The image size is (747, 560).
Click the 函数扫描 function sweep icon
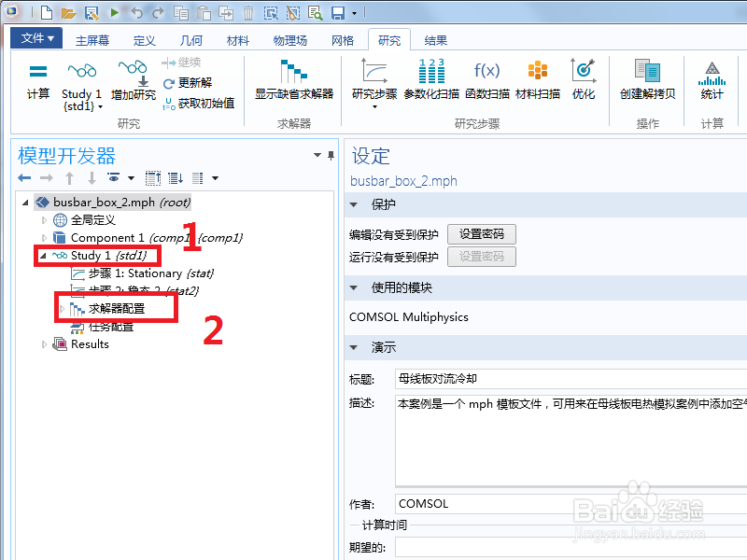(486, 79)
